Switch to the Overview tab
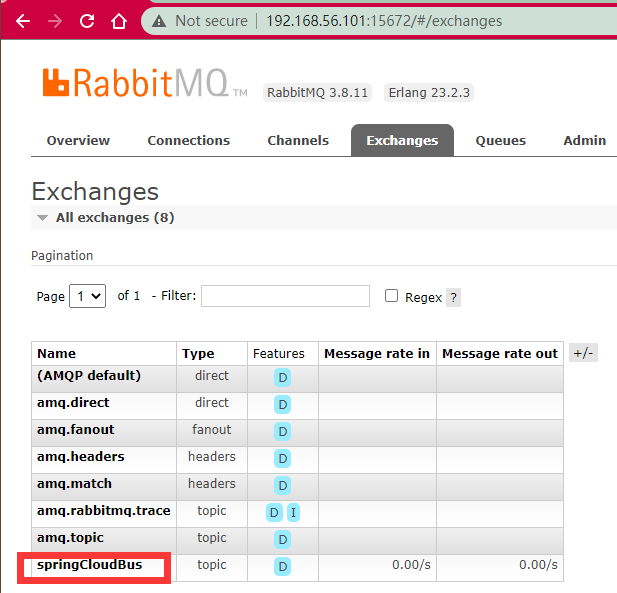Screen dimensions: 617x593 (x=78, y=140)
